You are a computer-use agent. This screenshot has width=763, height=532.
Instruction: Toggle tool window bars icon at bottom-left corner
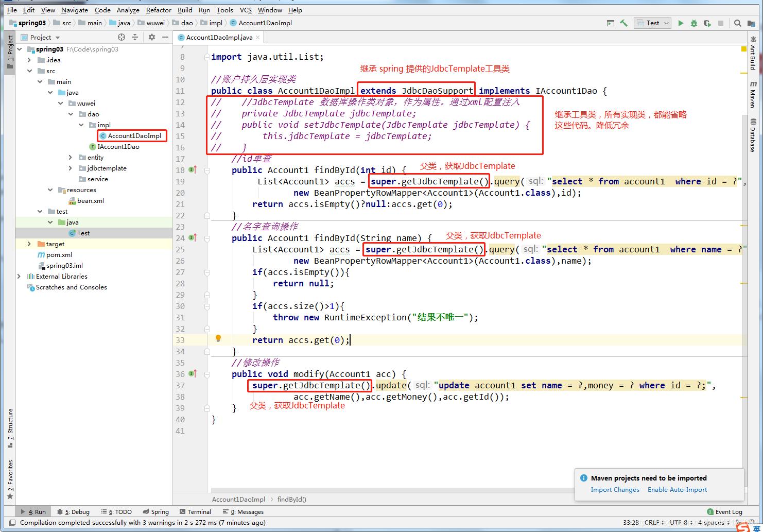[x=12, y=523]
